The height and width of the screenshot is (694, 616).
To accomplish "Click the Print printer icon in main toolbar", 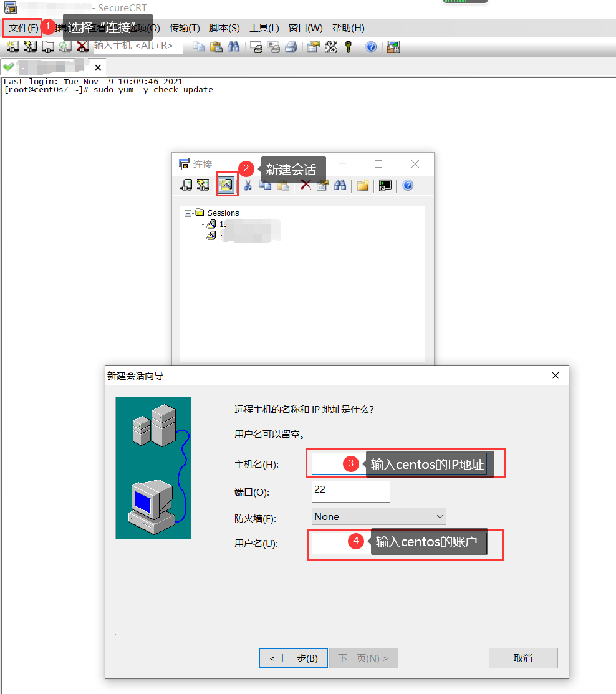I will point(291,47).
